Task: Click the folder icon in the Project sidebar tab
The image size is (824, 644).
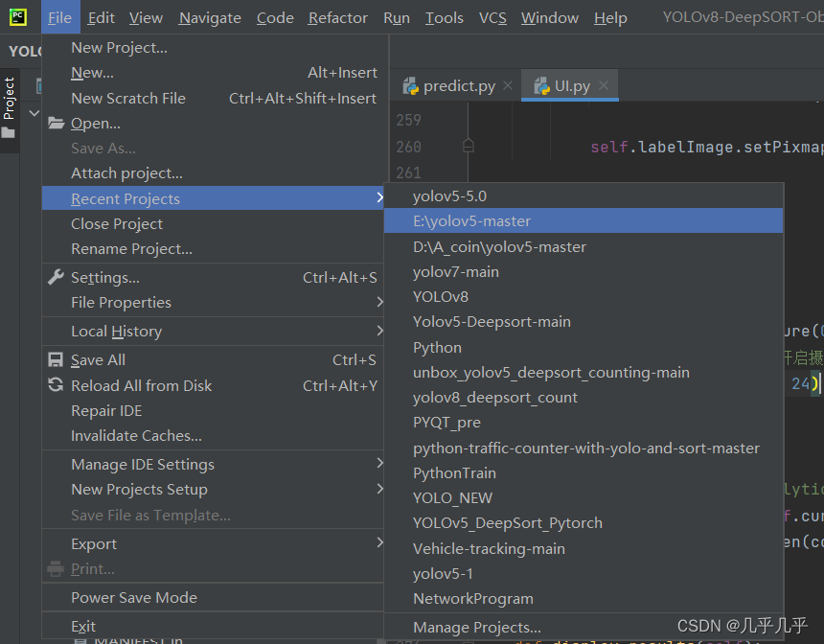Action: [x=9, y=133]
